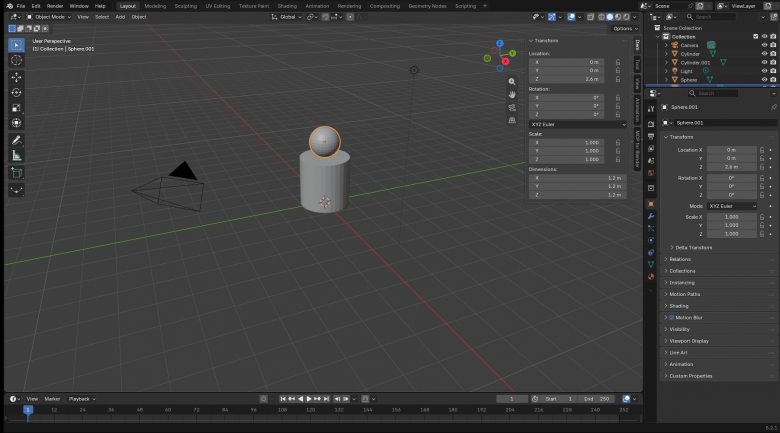Open the viewport Add menu
Viewport: 780px width, 433px height.
click(120, 17)
